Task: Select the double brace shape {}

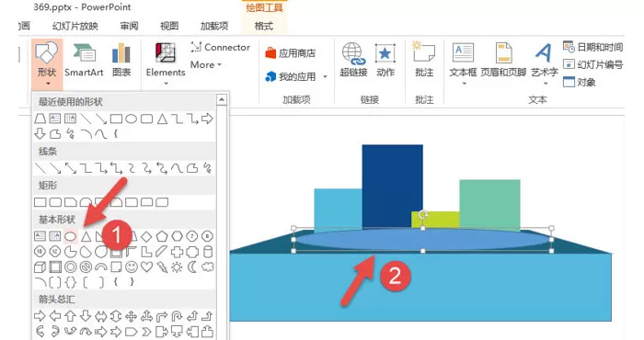Action: (x=71, y=282)
